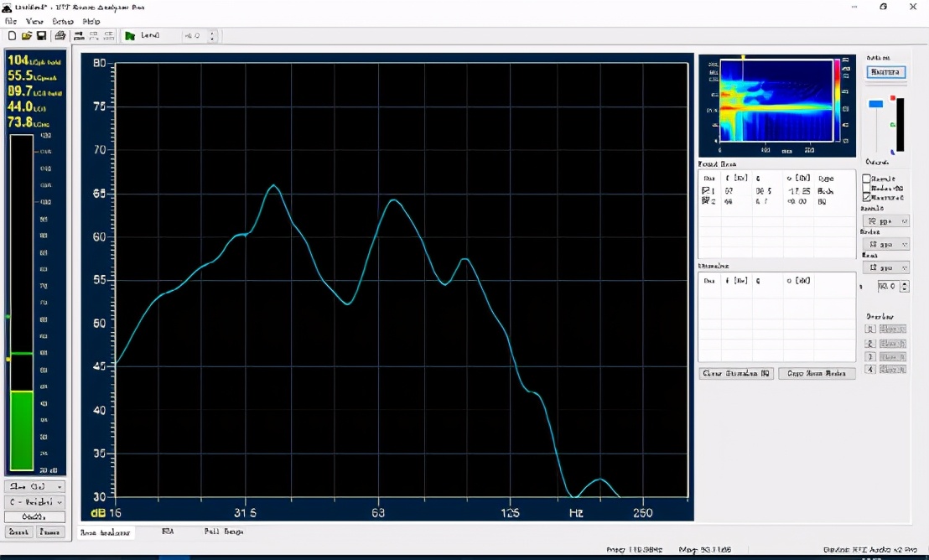Click the app icon in the title bar
This screenshot has height=560, width=929.
[7, 7]
